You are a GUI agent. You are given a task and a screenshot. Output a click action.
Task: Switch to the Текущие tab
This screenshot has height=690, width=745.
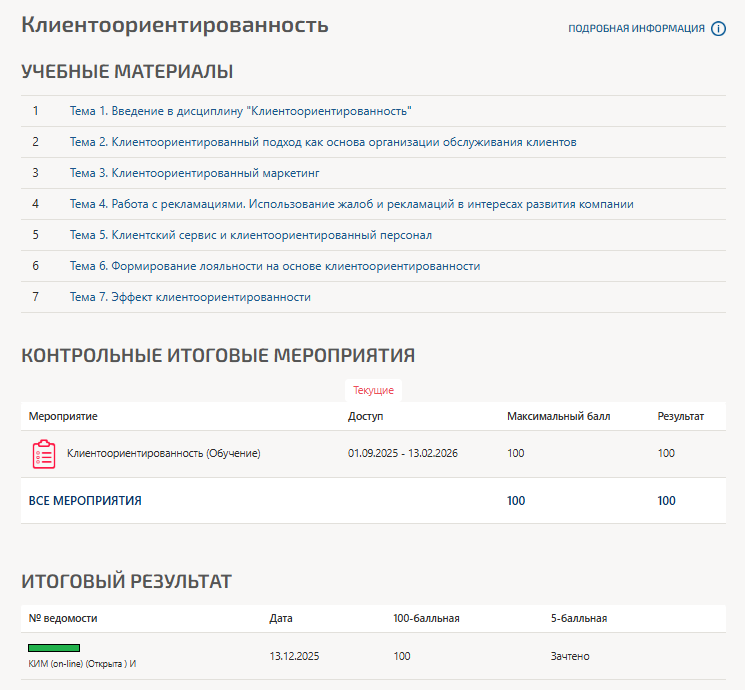[x=373, y=390]
